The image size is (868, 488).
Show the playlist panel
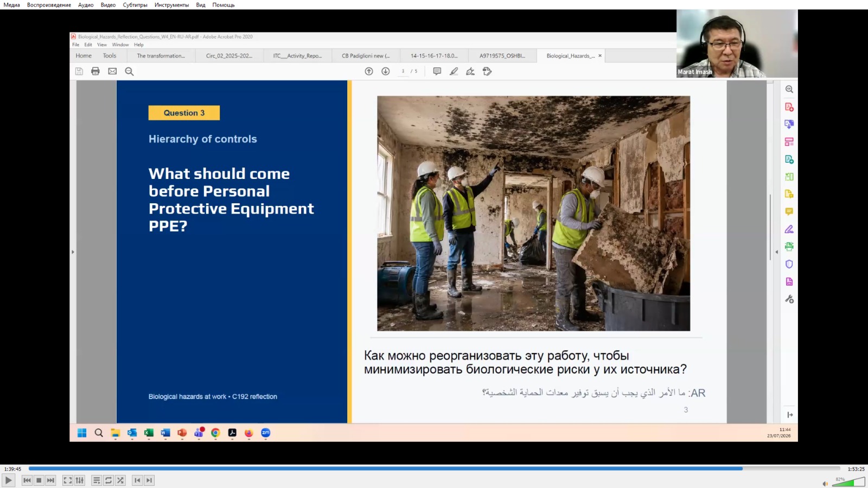coord(96,480)
